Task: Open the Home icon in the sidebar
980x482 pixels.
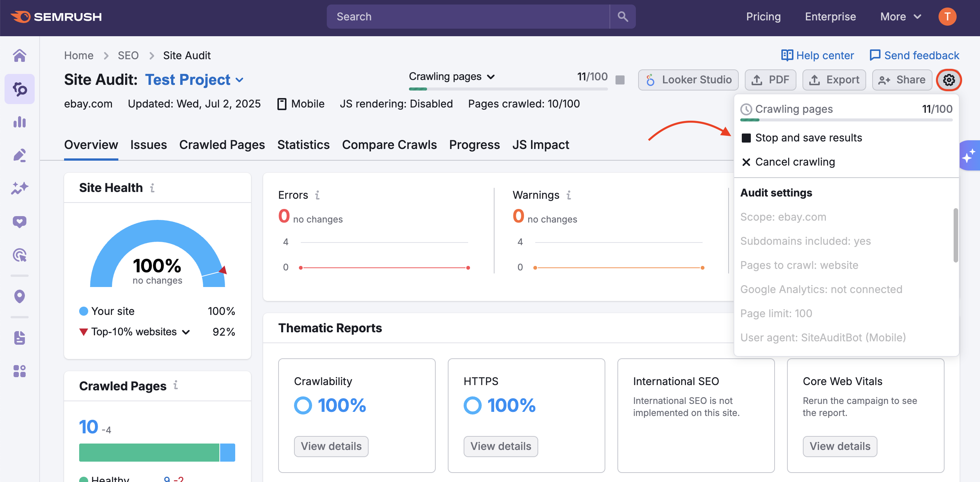Action: (x=19, y=55)
